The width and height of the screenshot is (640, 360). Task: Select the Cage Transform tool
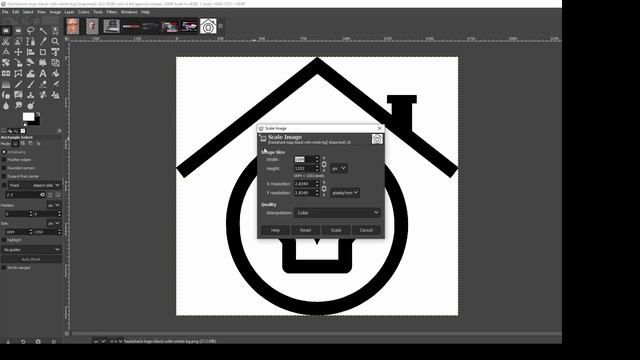coord(18,74)
